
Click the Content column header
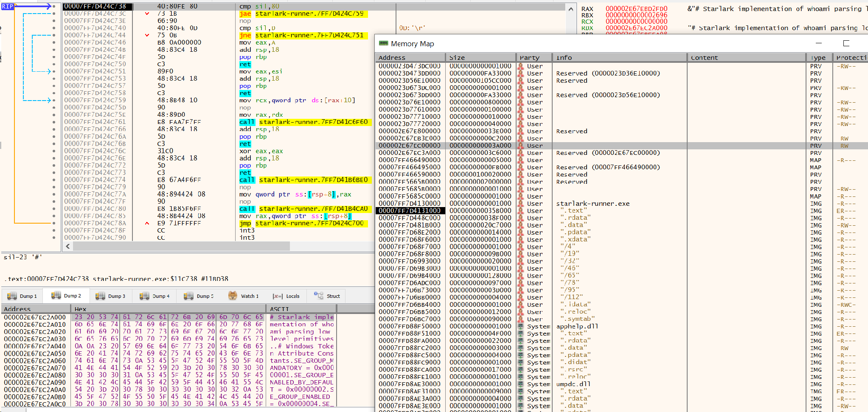[746, 58]
